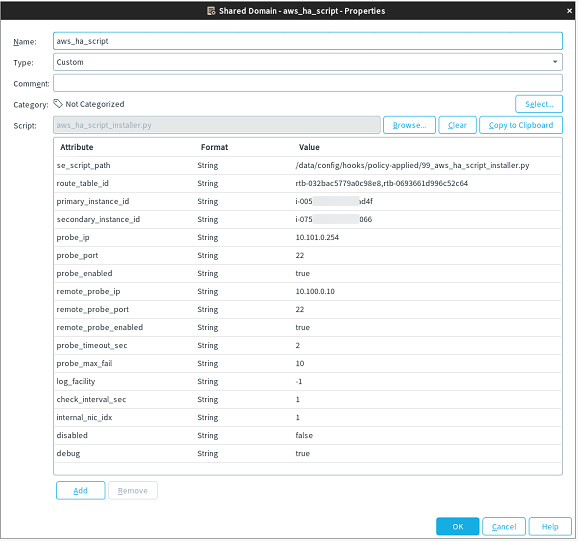Click the value 10.100.0.10
This screenshot has height=541, width=578.
(315, 292)
